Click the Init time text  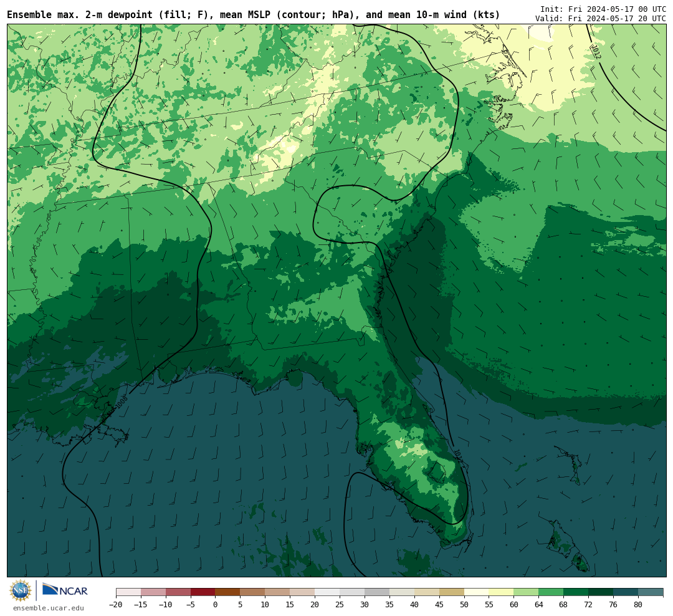click(x=603, y=9)
